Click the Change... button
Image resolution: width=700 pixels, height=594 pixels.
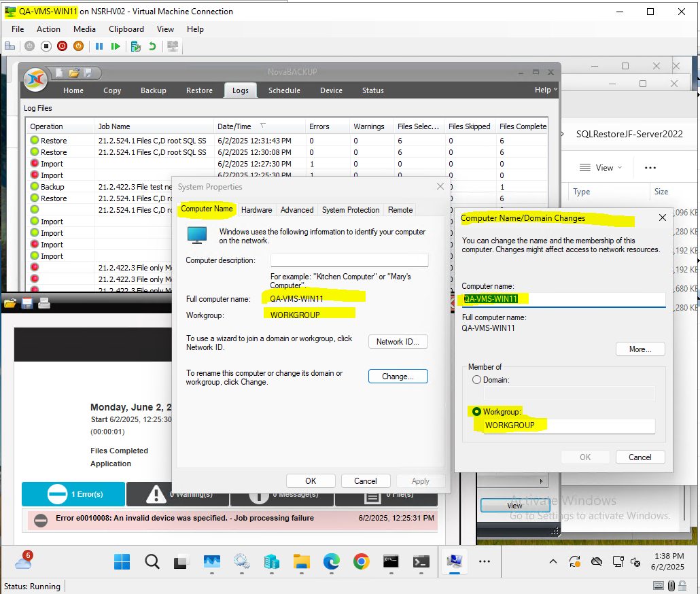point(398,377)
